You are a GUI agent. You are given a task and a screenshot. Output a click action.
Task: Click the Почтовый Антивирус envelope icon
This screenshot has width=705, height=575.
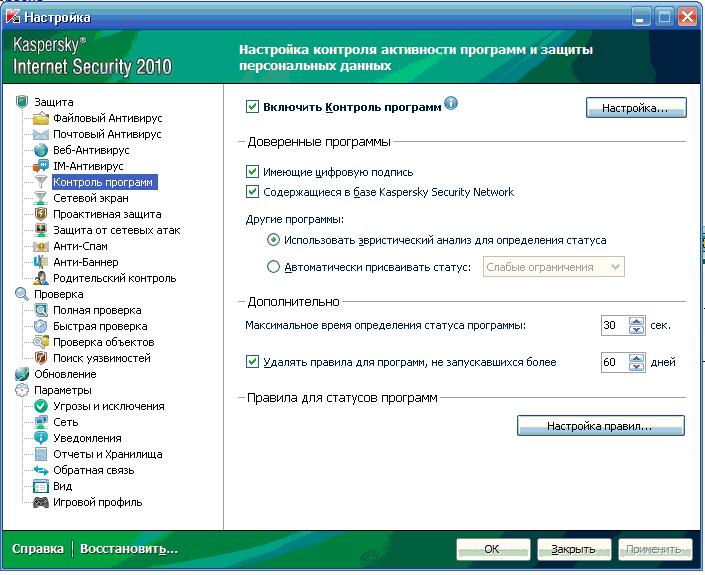coord(40,134)
